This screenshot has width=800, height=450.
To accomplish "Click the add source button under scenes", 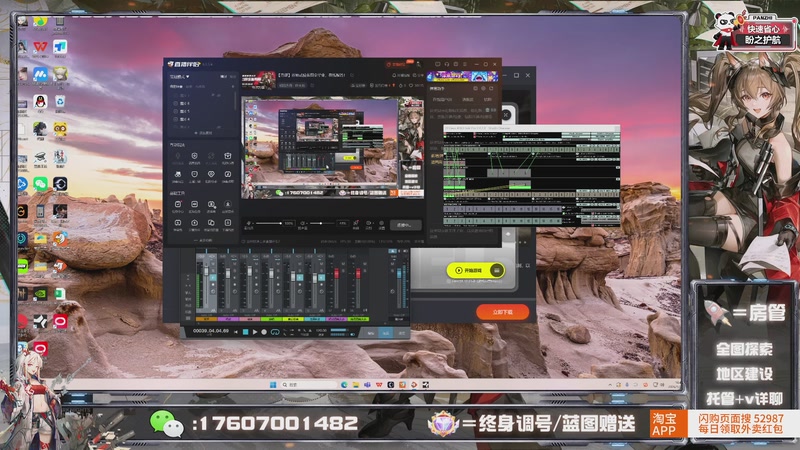I will coord(204,133).
